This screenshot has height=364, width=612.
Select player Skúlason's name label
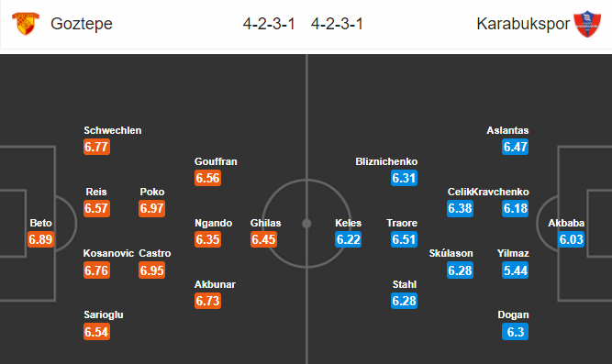(x=451, y=253)
